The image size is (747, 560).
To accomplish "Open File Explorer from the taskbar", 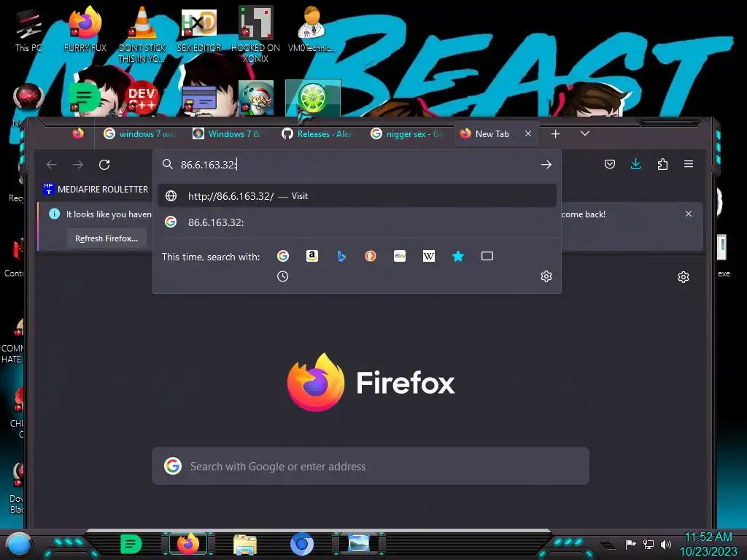I will (x=245, y=544).
